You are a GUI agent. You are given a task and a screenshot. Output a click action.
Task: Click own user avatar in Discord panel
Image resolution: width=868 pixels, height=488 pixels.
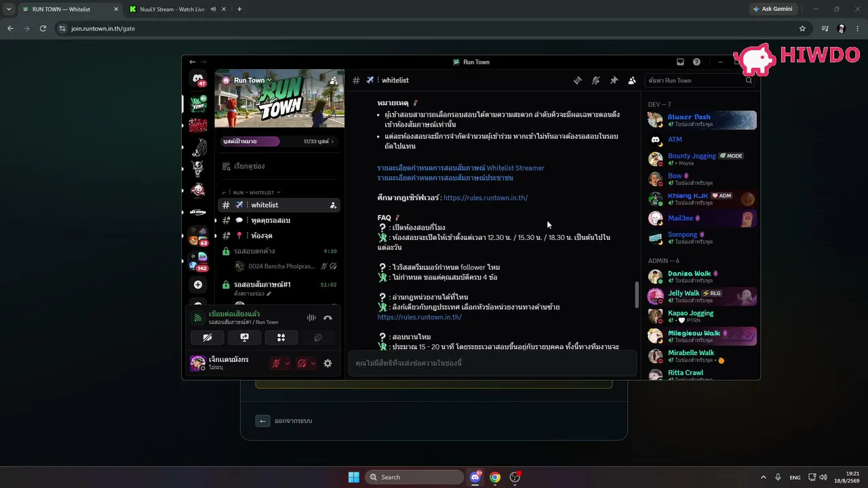pyautogui.click(x=198, y=363)
